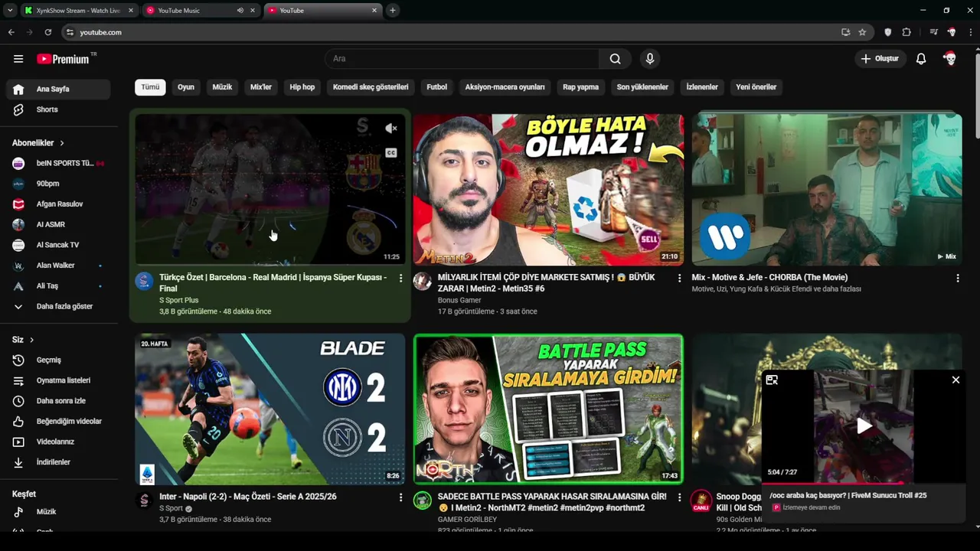980x551 pixels.
Task: Click the S Sport channel name
Action: coord(171,508)
